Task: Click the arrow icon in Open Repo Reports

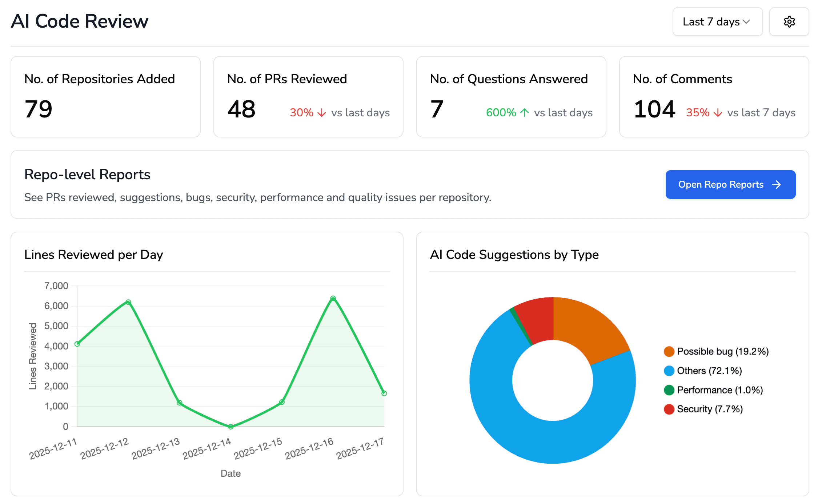Action: coord(777,185)
